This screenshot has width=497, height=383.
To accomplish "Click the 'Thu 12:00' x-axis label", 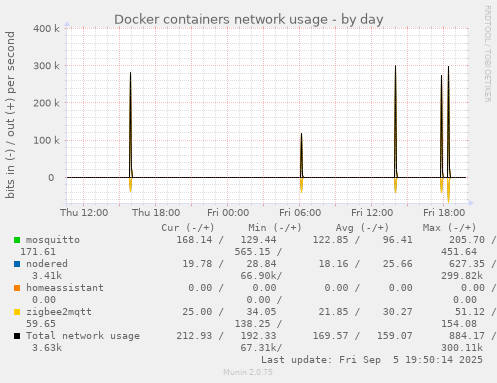I will click(84, 213).
